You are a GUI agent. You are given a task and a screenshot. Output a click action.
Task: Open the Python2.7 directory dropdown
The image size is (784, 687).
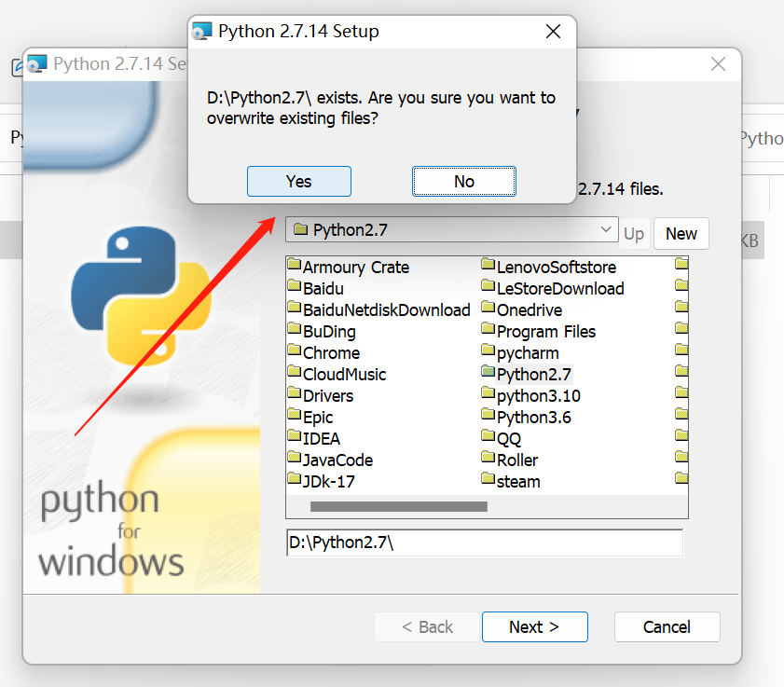tap(451, 229)
